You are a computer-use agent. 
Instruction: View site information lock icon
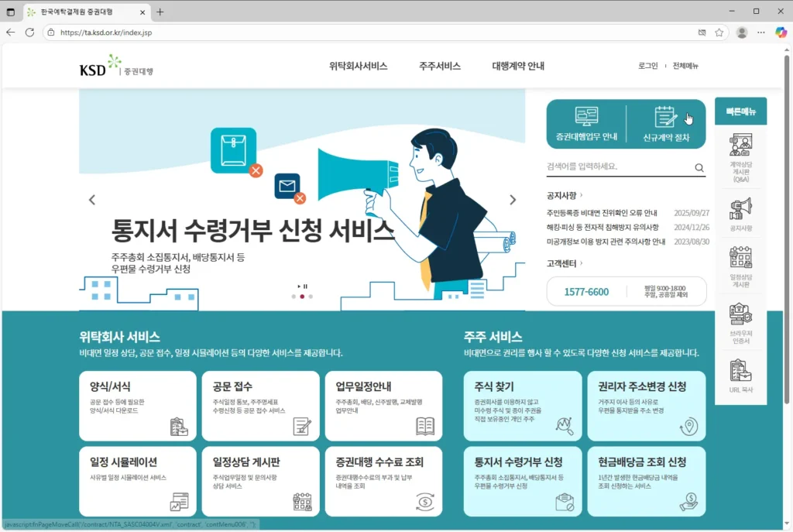coord(50,33)
